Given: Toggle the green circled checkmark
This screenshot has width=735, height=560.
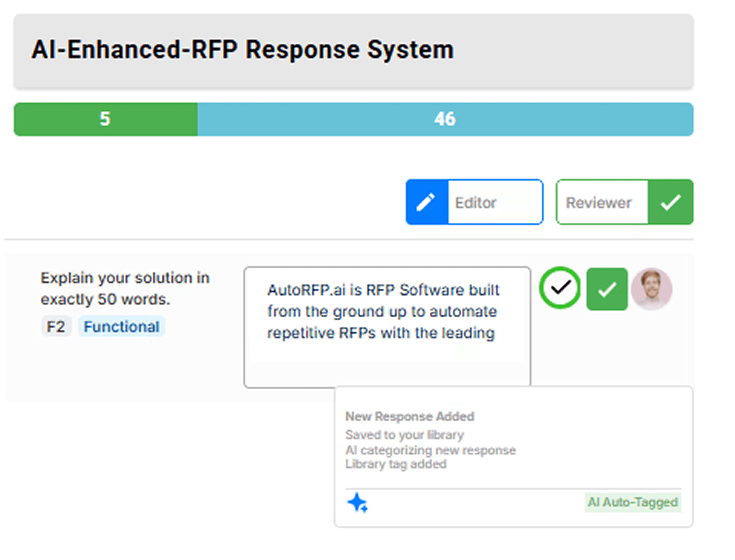Looking at the screenshot, I should tap(560, 288).
